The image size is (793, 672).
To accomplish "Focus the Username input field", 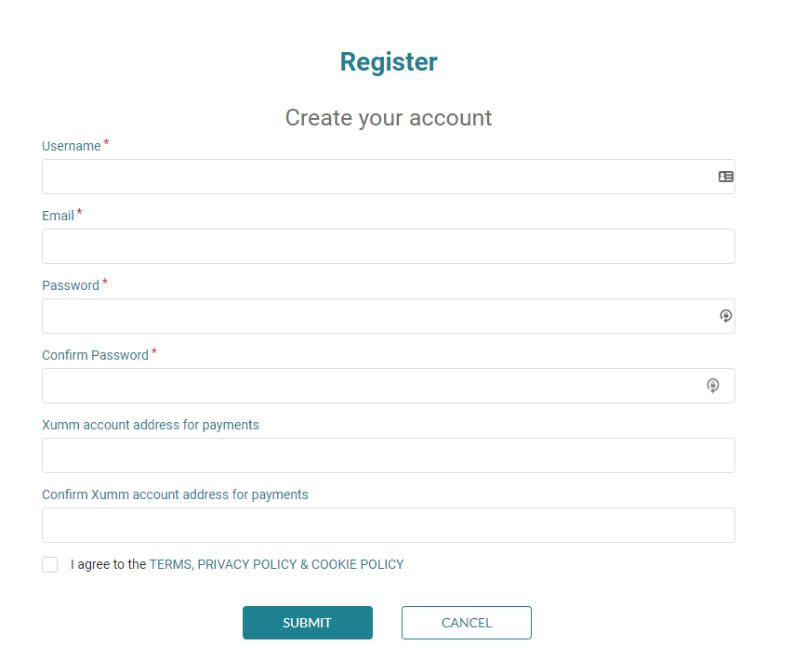I will point(389,177).
